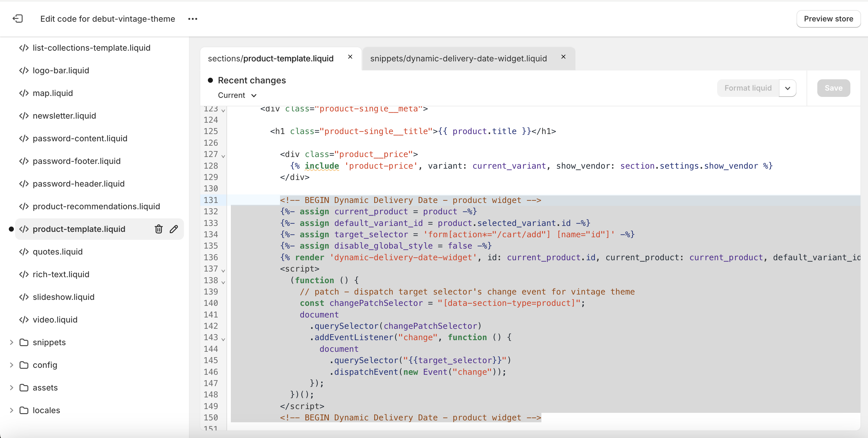Click the Recent changes heading
This screenshot has height=438, width=868.
click(252, 80)
